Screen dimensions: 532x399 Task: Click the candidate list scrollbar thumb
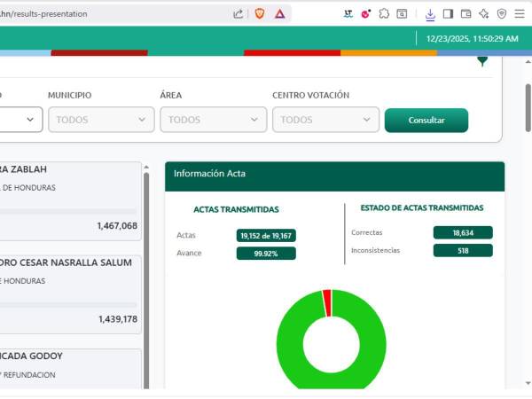pos(146,280)
